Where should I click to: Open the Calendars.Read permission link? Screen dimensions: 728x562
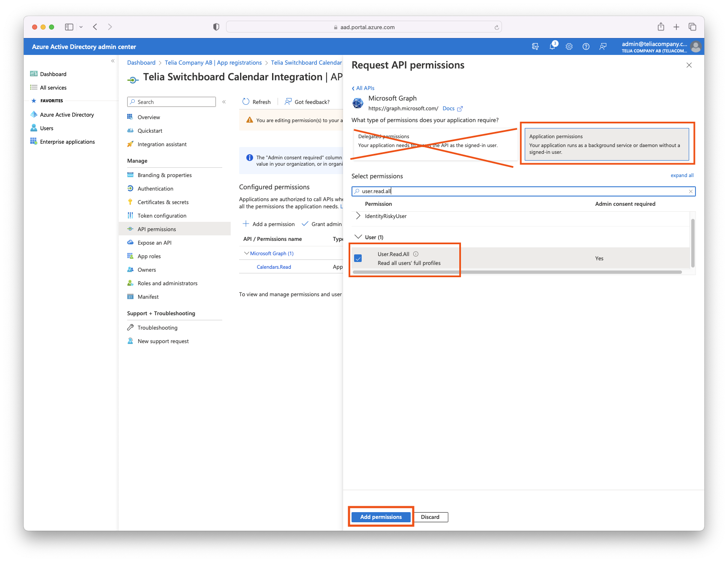point(274,267)
